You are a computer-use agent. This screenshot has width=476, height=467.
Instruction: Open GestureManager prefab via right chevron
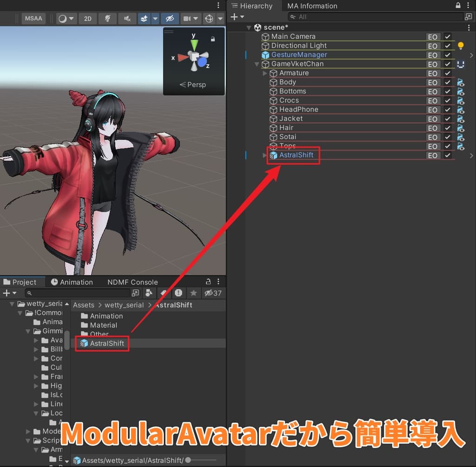pyautogui.click(x=471, y=55)
